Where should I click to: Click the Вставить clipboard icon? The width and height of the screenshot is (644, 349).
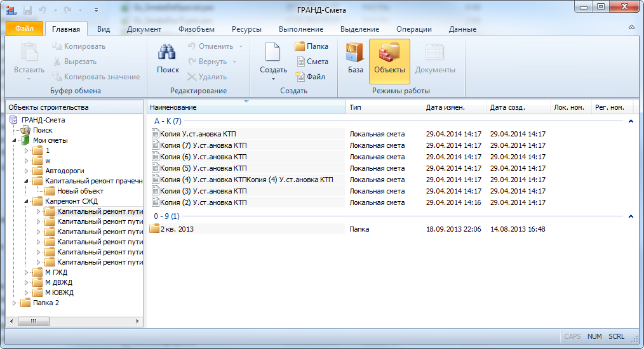coord(29,53)
